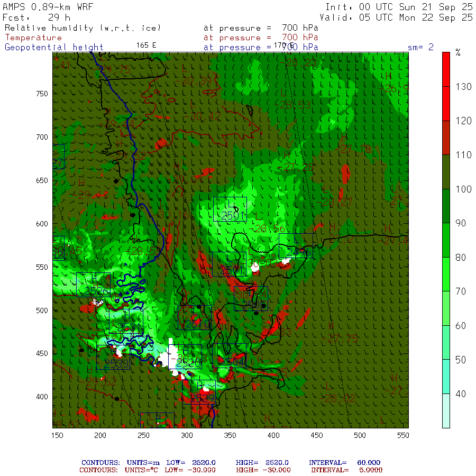
Task: Click the blue 'UNITS=m' contour legend text
Action: click(143, 463)
